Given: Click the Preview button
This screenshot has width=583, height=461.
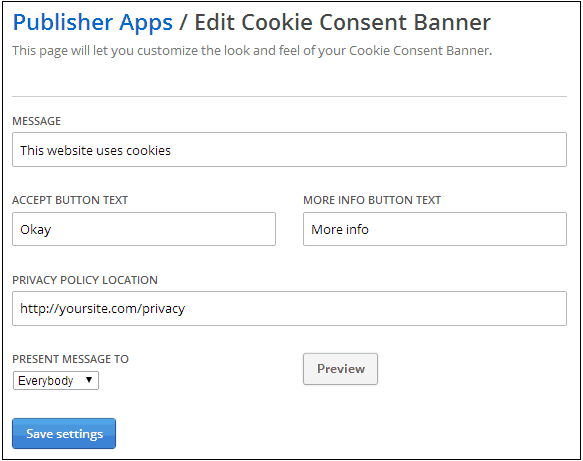Looking at the screenshot, I should coord(341,369).
